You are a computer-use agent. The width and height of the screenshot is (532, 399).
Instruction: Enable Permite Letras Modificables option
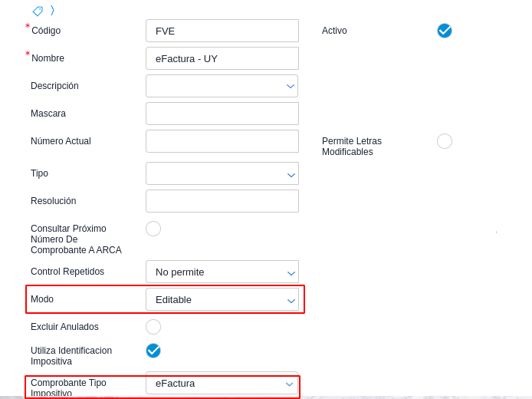tap(445, 141)
